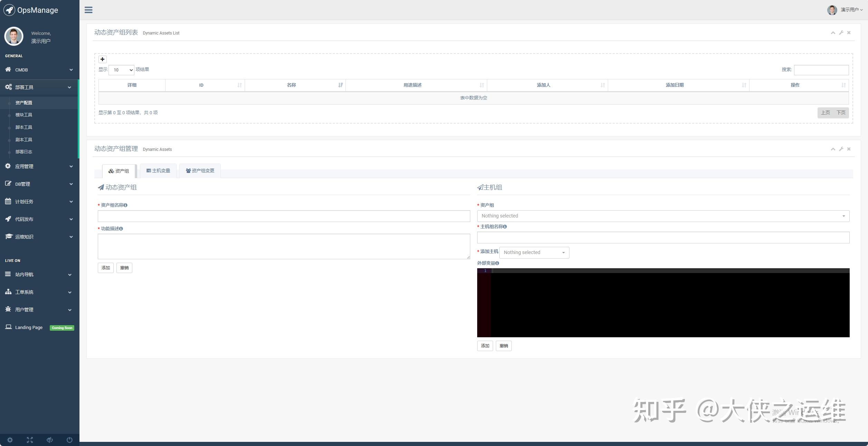
Task: Click 添加 button under 功能描述
Action: (x=105, y=268)
